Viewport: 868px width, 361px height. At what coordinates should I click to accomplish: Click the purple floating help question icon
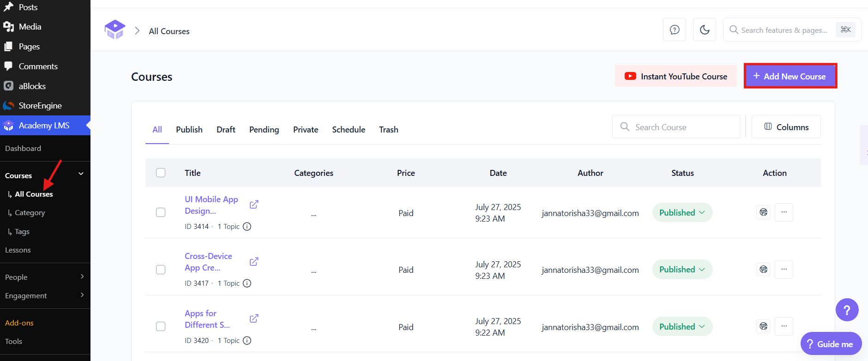847,310
